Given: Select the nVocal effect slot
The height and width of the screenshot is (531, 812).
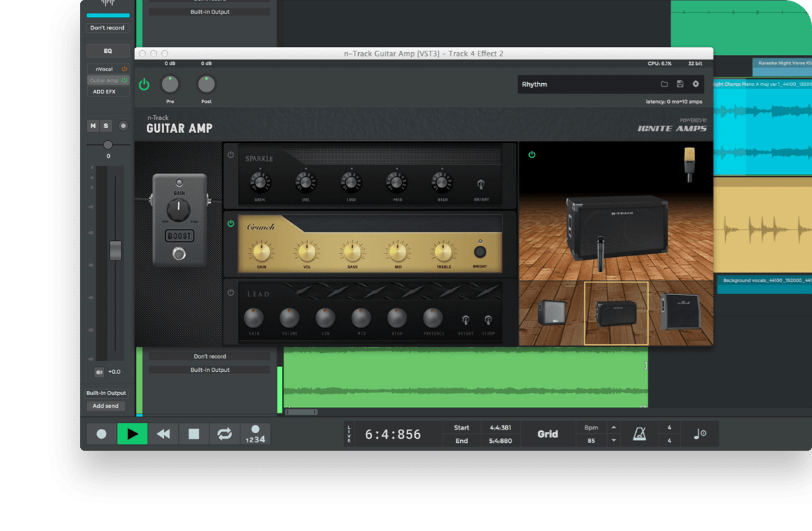Looking at the screenshot, I should (103, 69).
